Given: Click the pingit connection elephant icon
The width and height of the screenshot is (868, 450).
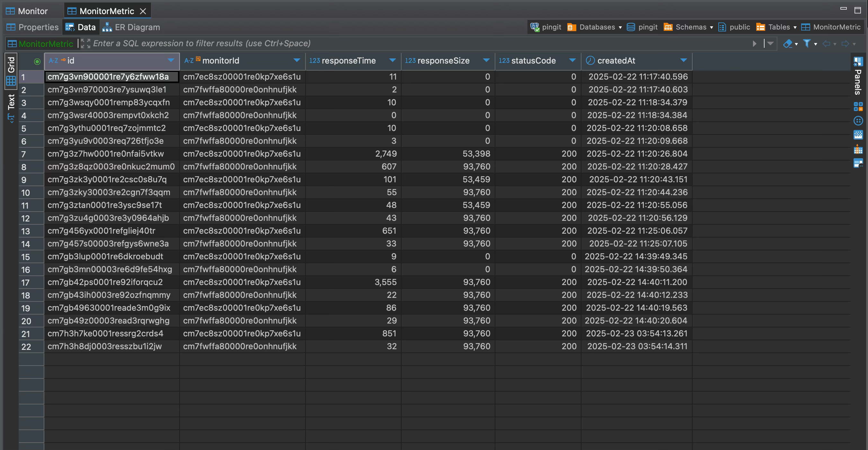Looking at the screenshot, I should [535, 27].
